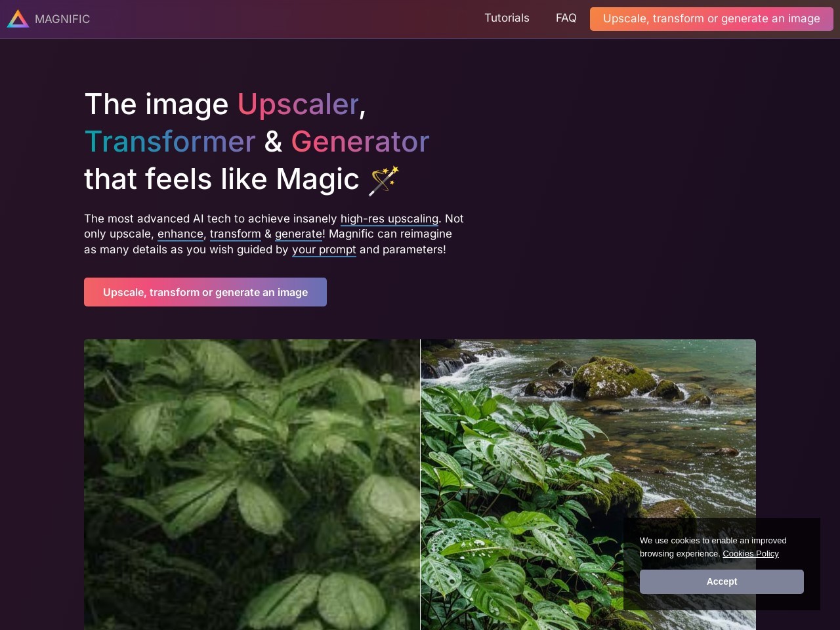Accept the cookies notice
The height and width of the screenshot is (630, 840).
[722, 581]
